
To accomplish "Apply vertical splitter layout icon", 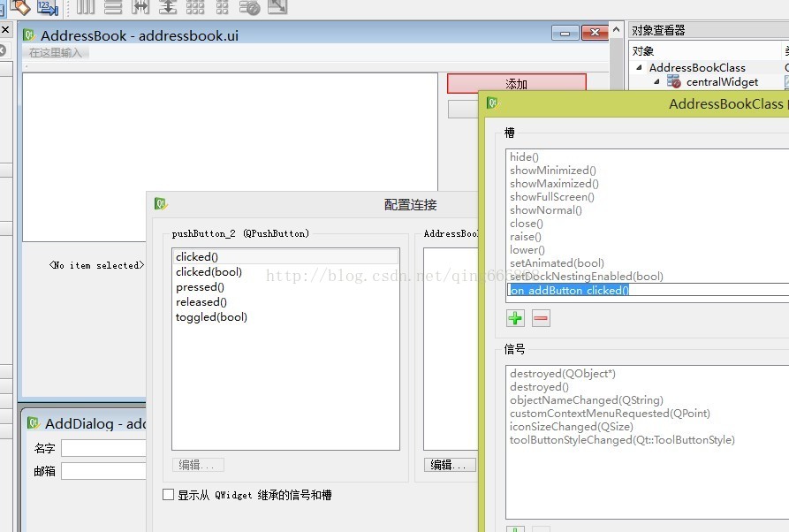I will (x=168, y=6).
